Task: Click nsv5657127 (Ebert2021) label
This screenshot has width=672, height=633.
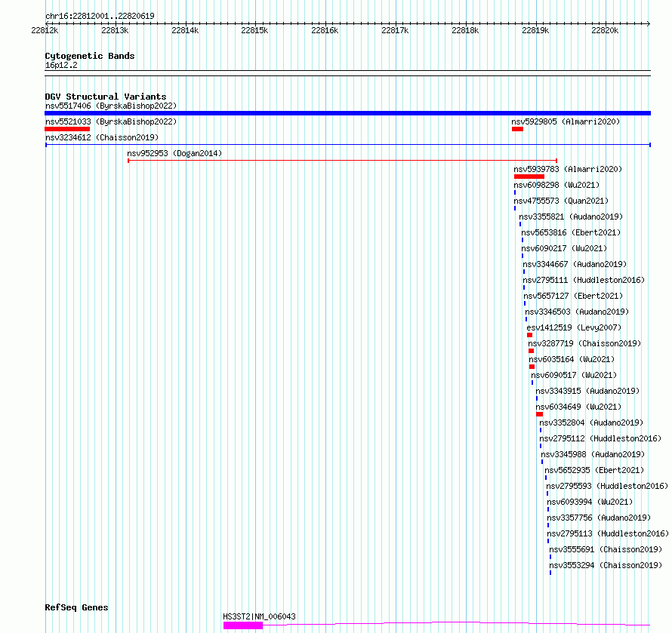Action: 573,296
